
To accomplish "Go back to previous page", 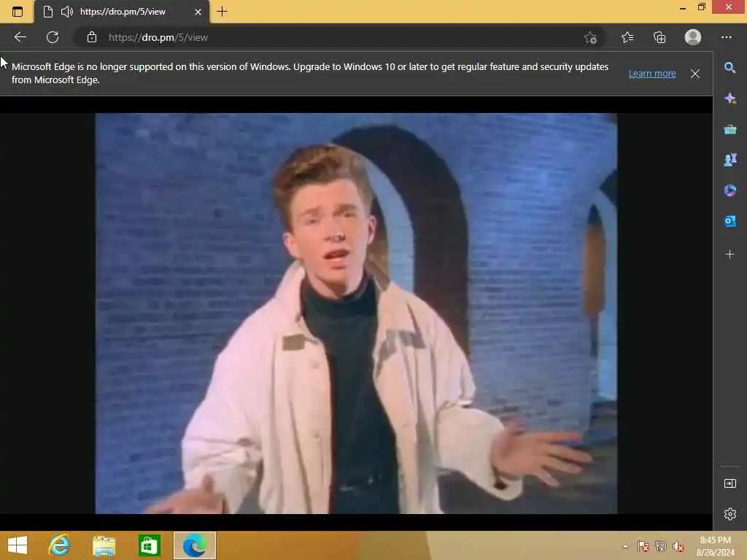I will click(20, 37).
